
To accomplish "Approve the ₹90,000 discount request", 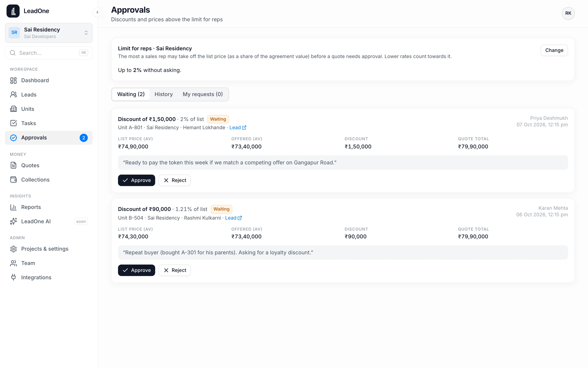I will 137,270.
